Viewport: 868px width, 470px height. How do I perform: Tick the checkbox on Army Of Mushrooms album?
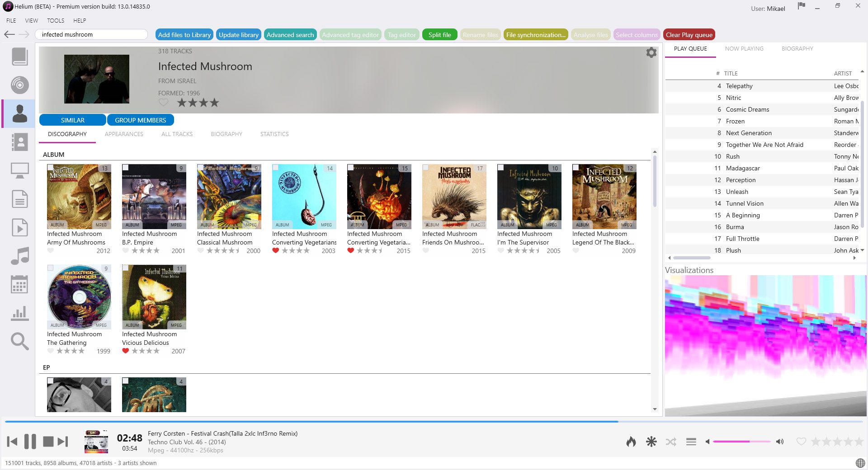(50, 167)
